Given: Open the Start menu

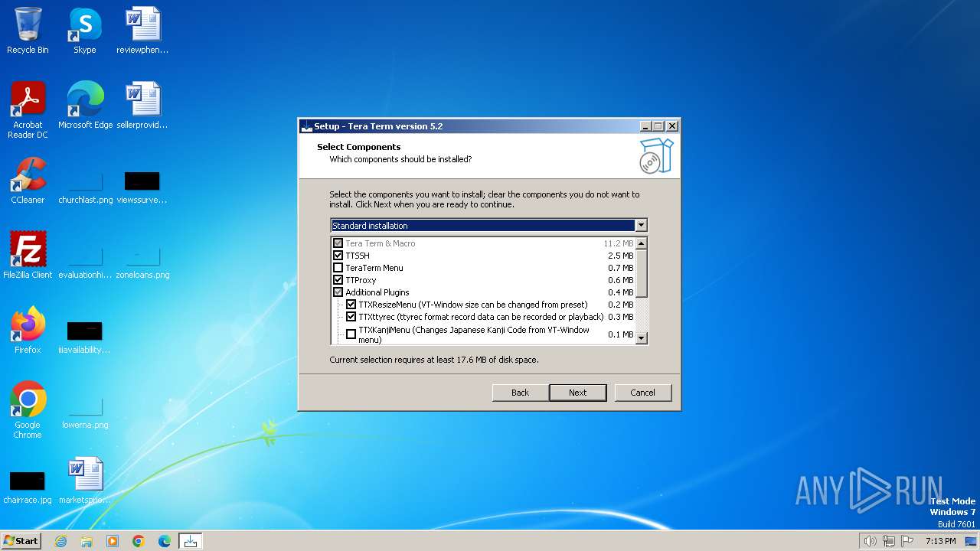Looking at the screenshot, I should pyautogui.click(x=21, y=541).
